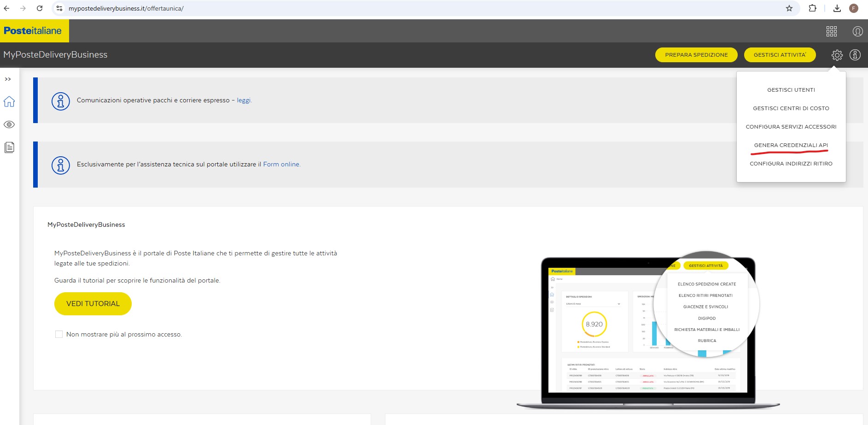Viewport: 868px width, 425px height.
Task: Click the laptop tutorial preview image
Action: click(648, 330)
